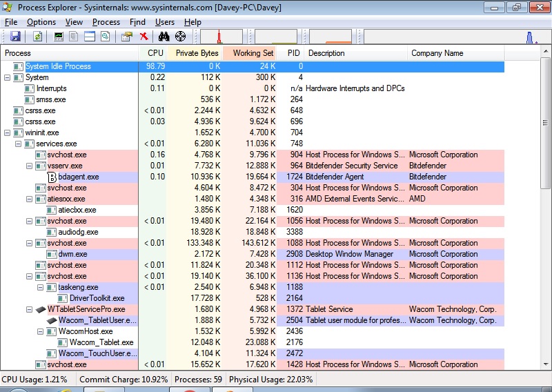Screen dimensions: 552x392
Task: Click the tablet icon beside WTabletServicePro.exe
Action: pos(41,310)
